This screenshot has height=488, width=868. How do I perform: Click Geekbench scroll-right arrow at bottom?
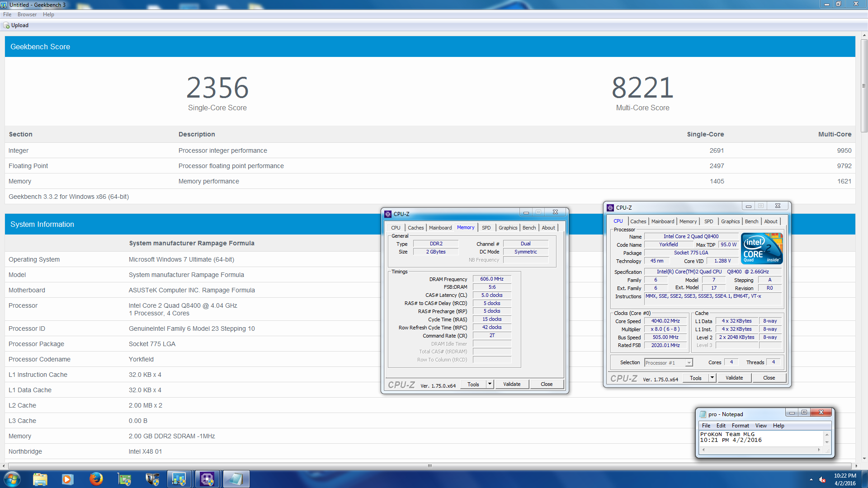coord(855,465)
